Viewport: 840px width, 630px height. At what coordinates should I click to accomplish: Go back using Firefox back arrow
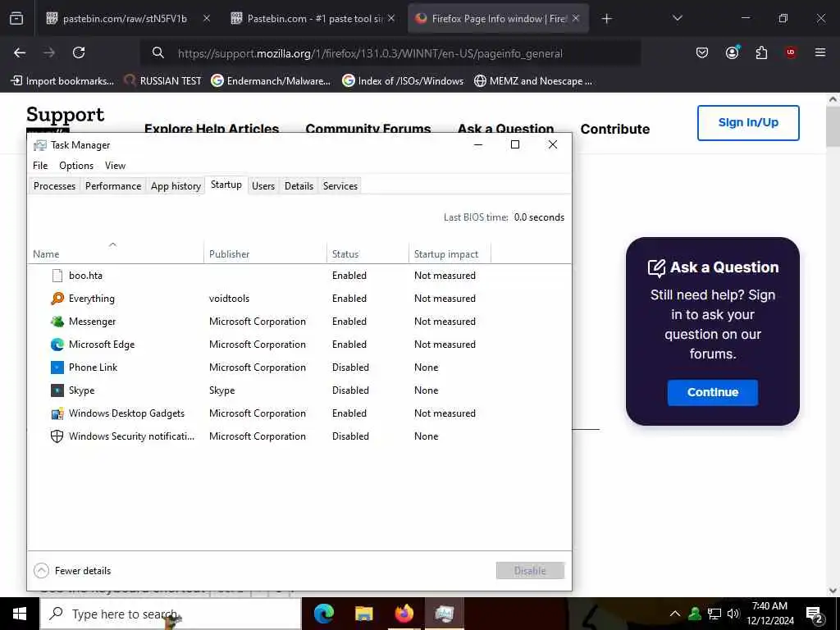coord(20,52)
